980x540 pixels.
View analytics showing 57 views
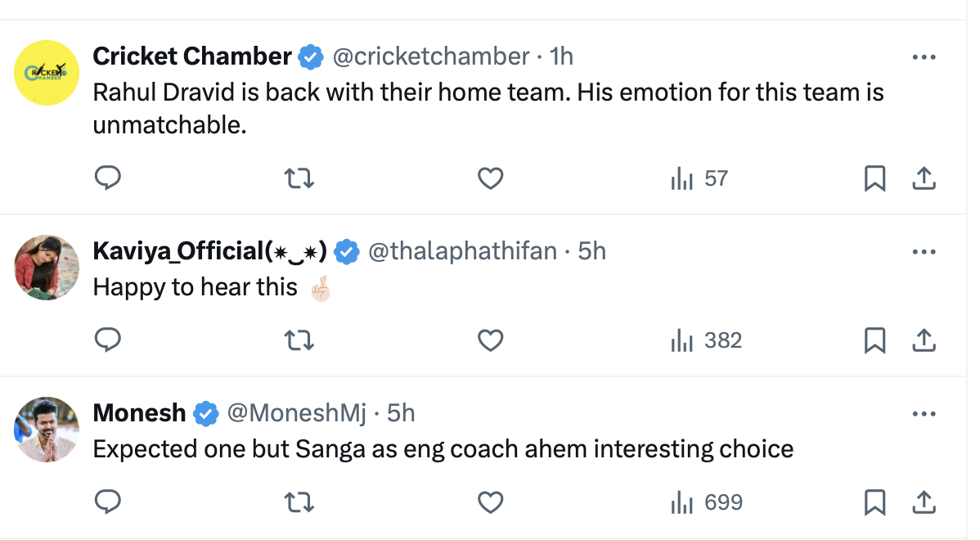coord(699,178)
